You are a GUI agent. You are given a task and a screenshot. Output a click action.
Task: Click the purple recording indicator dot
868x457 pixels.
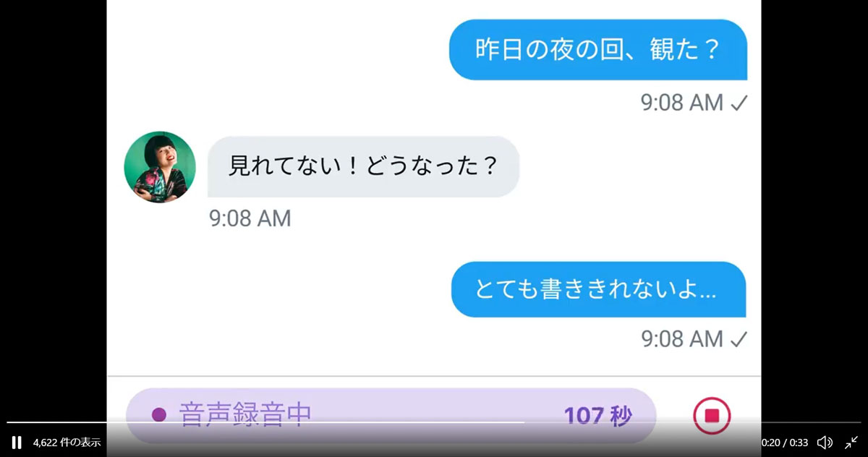(x=159, y=415)
